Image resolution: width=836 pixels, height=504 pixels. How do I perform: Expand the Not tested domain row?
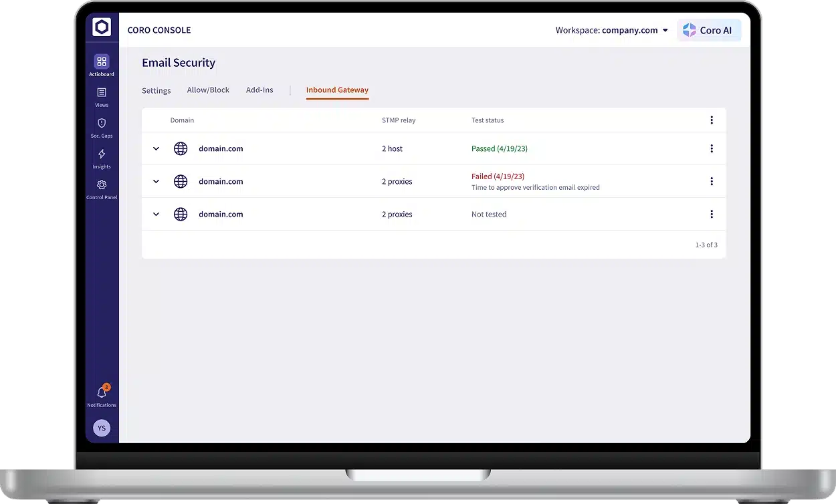pyautogui.click(x=156, y=214)
